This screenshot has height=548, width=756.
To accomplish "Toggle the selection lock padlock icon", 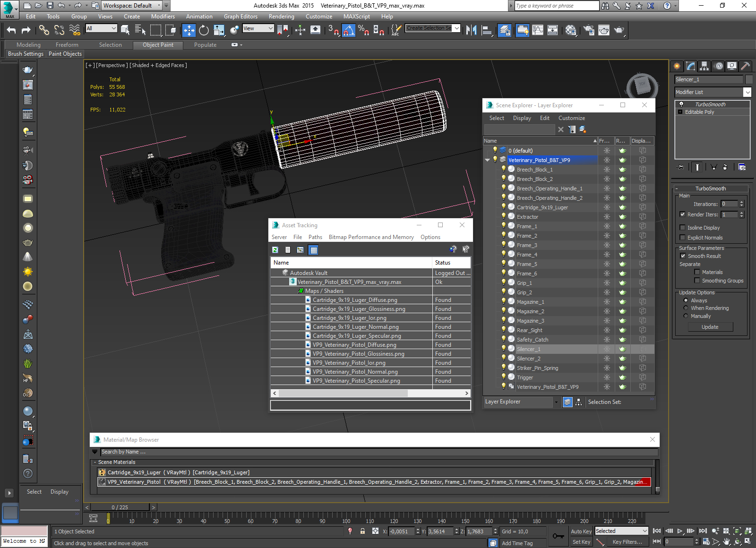I will pyautogui.click(x=362, y=531).
